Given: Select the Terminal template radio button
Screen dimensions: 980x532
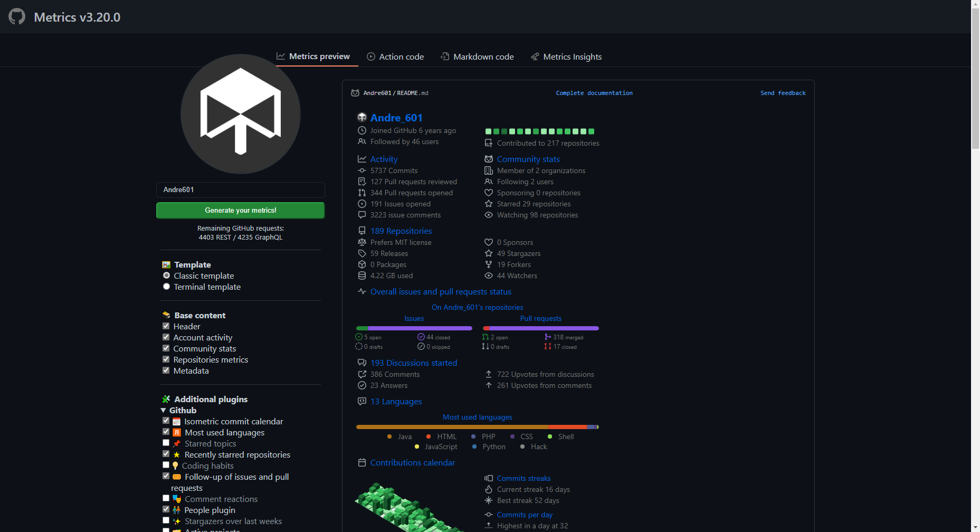Looking at the screenshot, I should tap(167, 287).
